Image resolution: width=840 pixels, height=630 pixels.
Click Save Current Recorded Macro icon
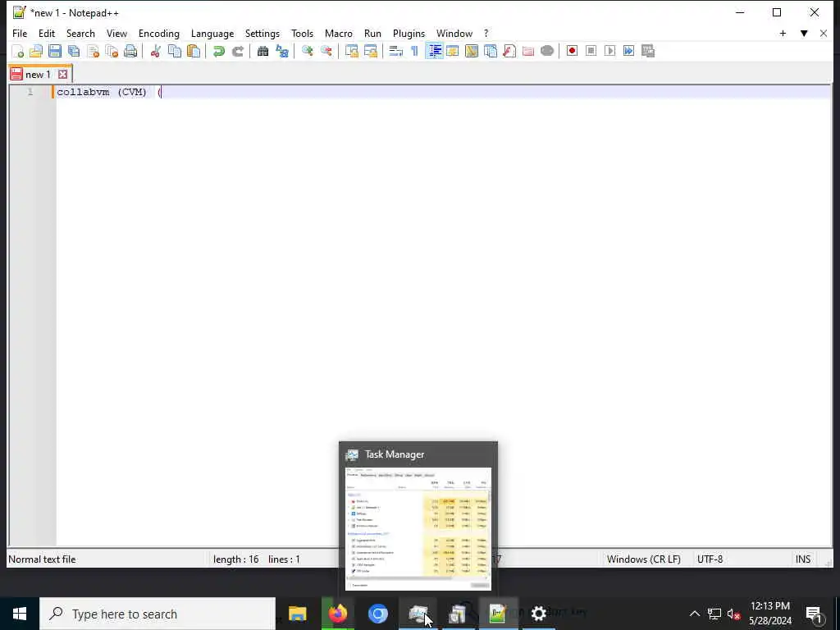point(648,51)
